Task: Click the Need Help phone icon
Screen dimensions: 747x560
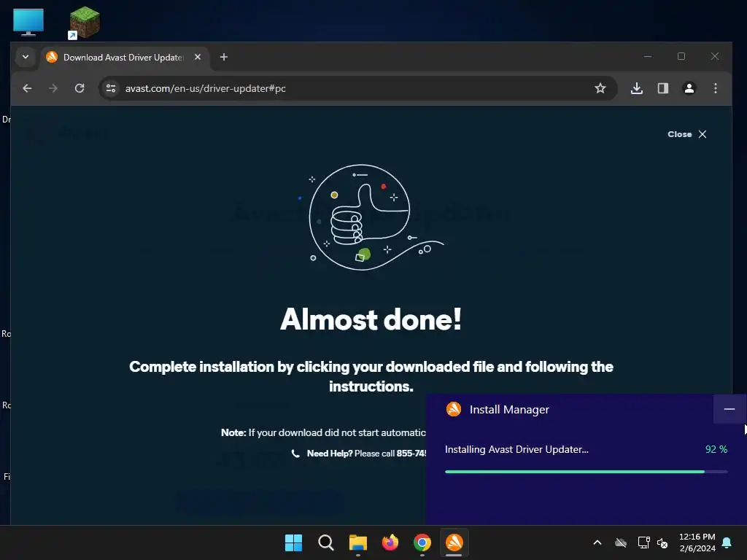Action: pos(295,454)
